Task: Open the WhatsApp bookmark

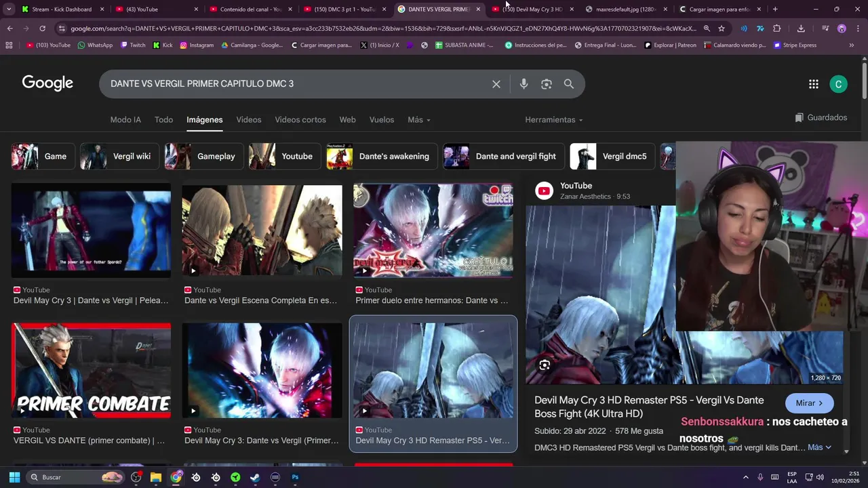Action: tap(95, 45)
